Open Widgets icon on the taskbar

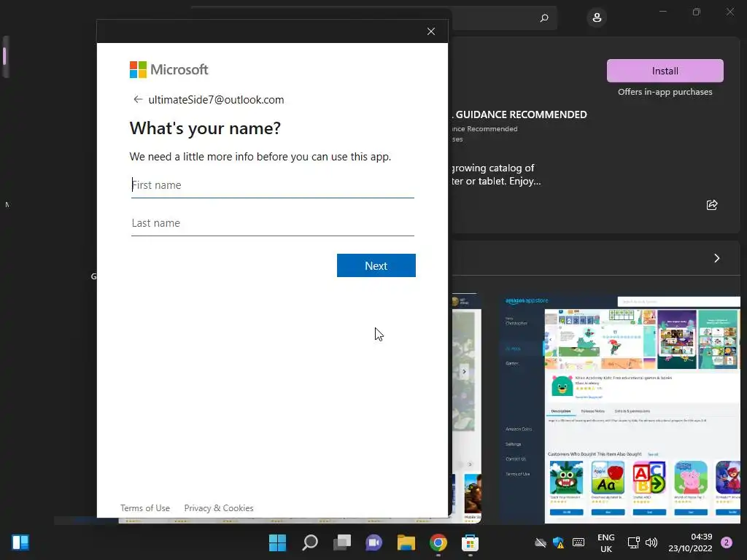[20, 542]
